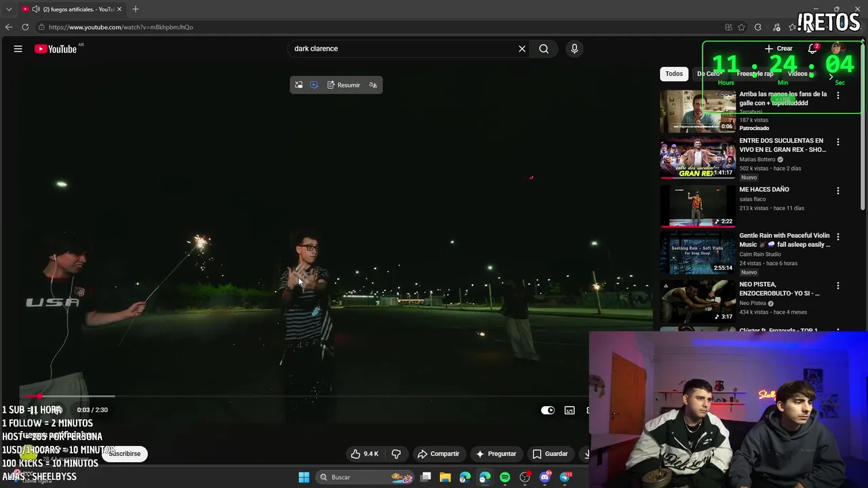
Task: Add this page to favorites star
Action: pyautogui.click(x=742, y=27)
